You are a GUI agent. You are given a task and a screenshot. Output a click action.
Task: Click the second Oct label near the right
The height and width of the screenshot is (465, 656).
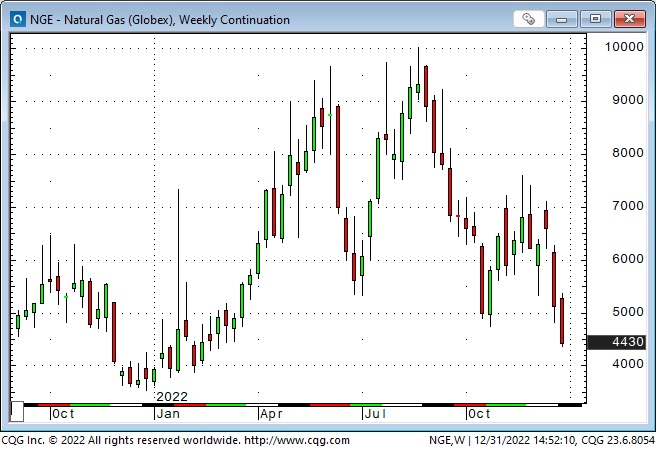[x=479, y=414]
